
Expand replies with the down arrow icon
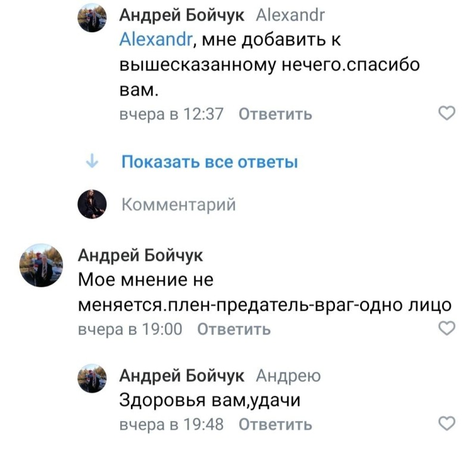92,161
